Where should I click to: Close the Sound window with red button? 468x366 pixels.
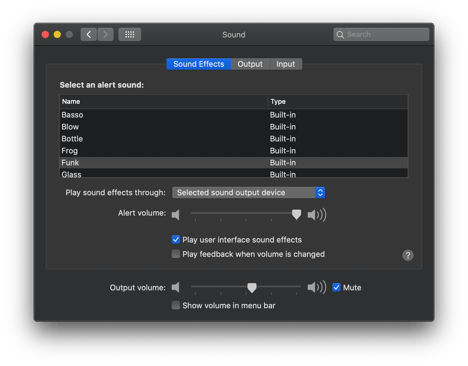(45, 35)
